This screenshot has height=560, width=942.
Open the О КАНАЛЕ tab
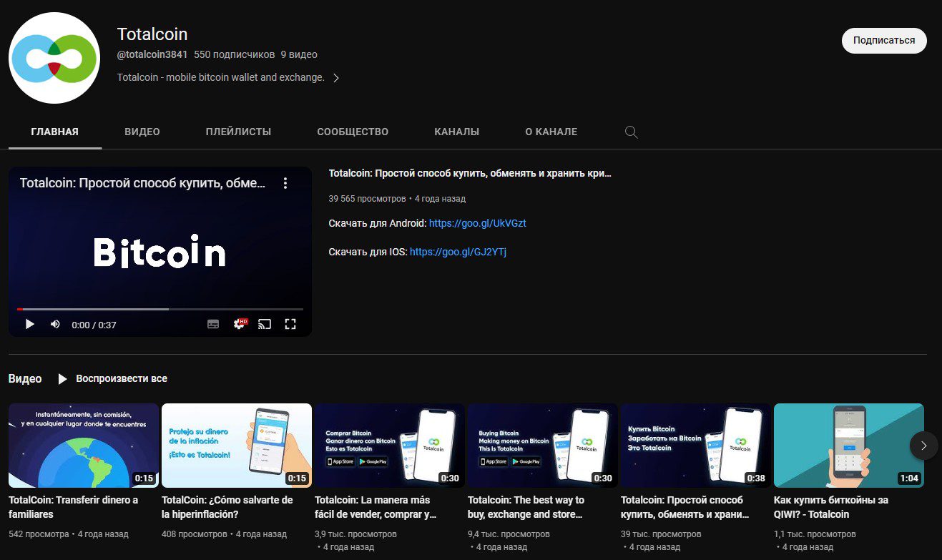551,132
